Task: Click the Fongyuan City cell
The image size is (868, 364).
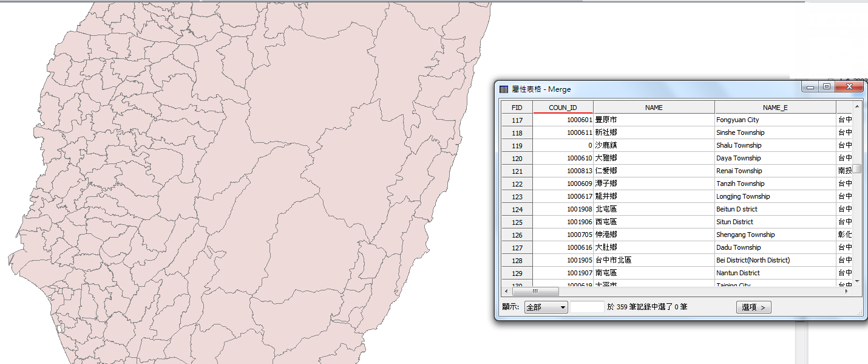Action: [775, 120]
